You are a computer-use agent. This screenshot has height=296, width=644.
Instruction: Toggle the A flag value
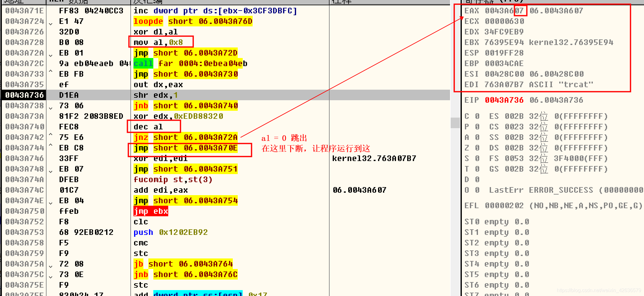[x=477, y=137]
